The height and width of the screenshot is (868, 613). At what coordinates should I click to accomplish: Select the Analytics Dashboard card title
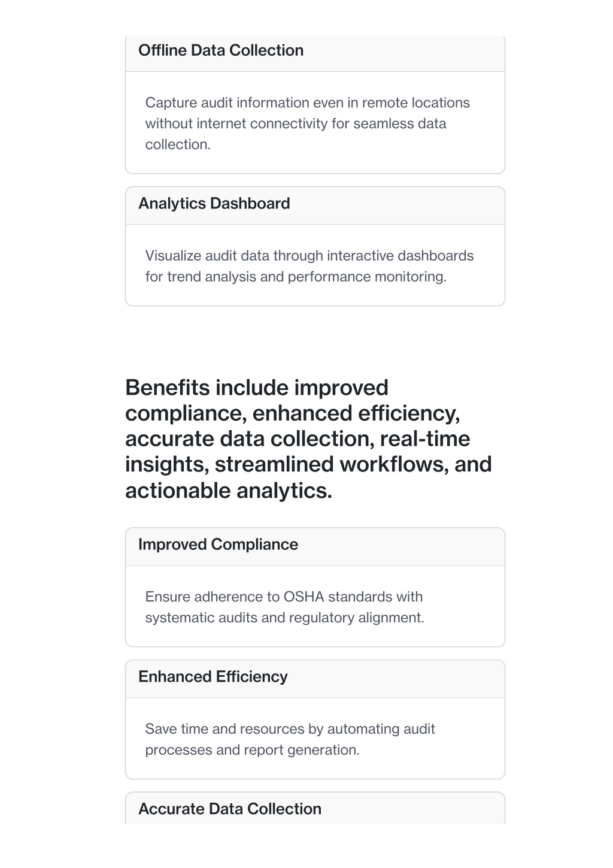pyautogui.click(x=214, y=204)
